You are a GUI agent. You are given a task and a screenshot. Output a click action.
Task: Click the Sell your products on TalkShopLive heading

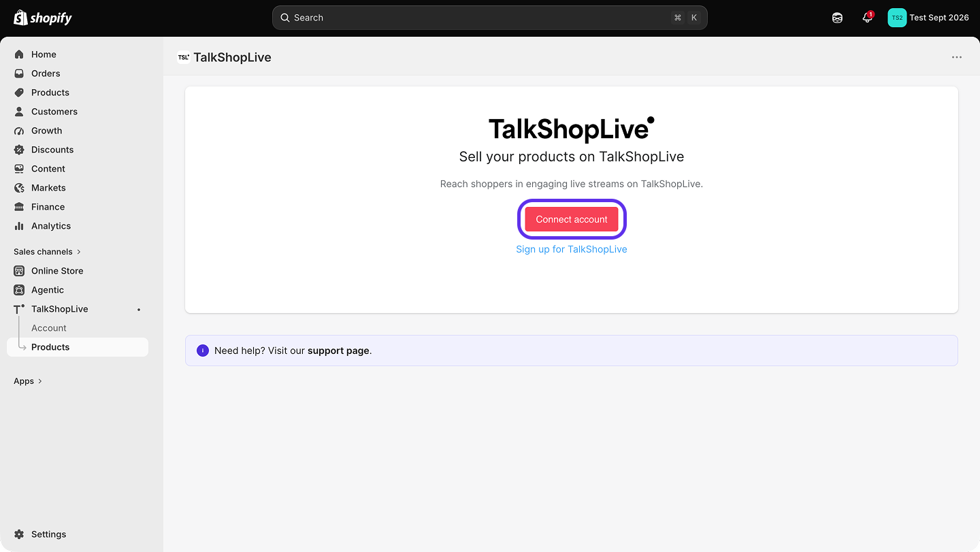572,157
